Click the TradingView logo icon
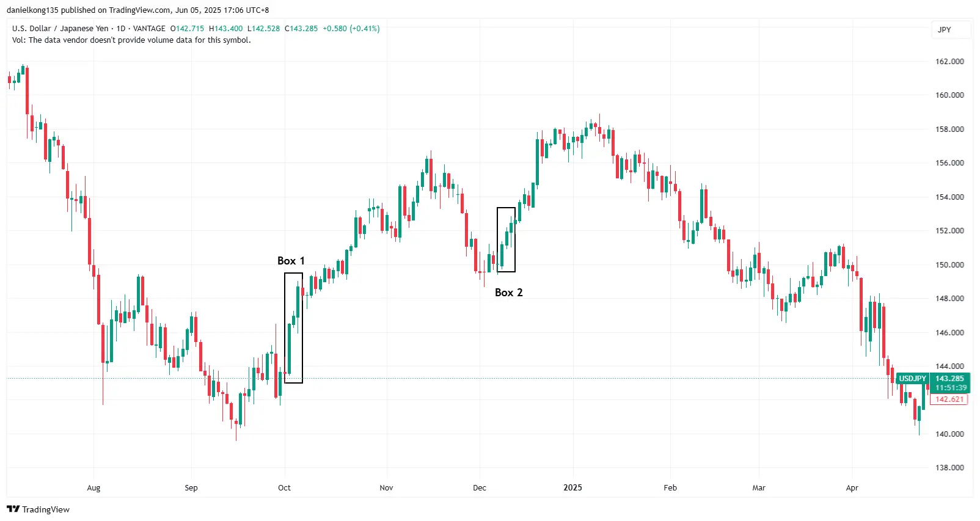Image resolution: width=980 pixels, height=521 pixels. click(13, 509)
